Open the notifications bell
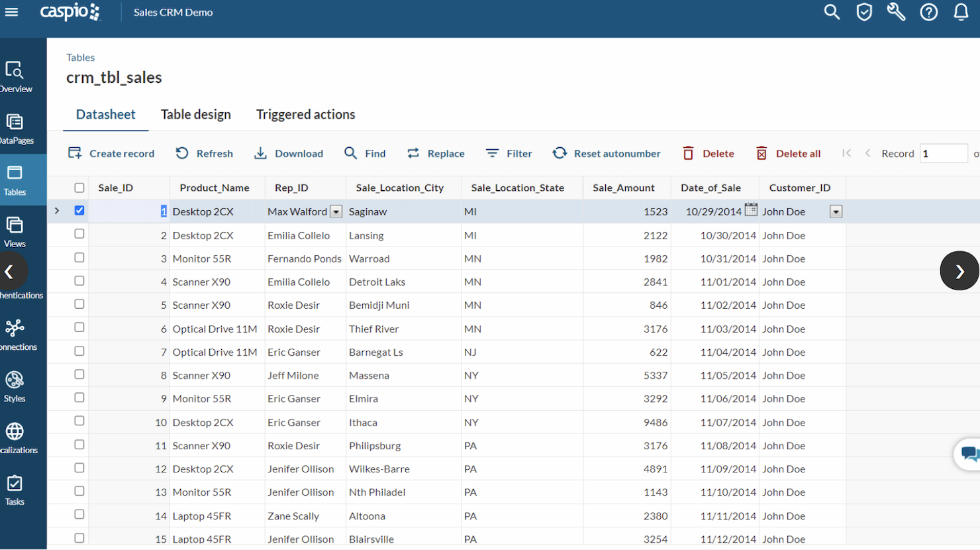 click(x=961, y=12)
